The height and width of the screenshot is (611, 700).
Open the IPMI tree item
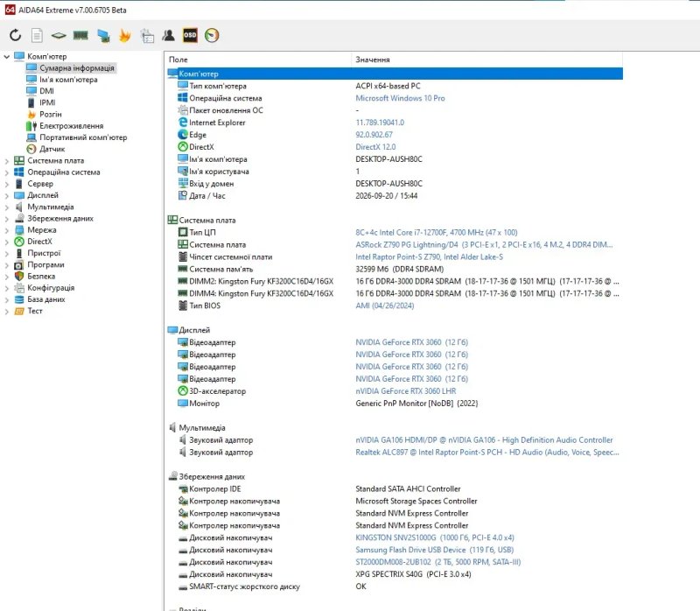[47, 102]
